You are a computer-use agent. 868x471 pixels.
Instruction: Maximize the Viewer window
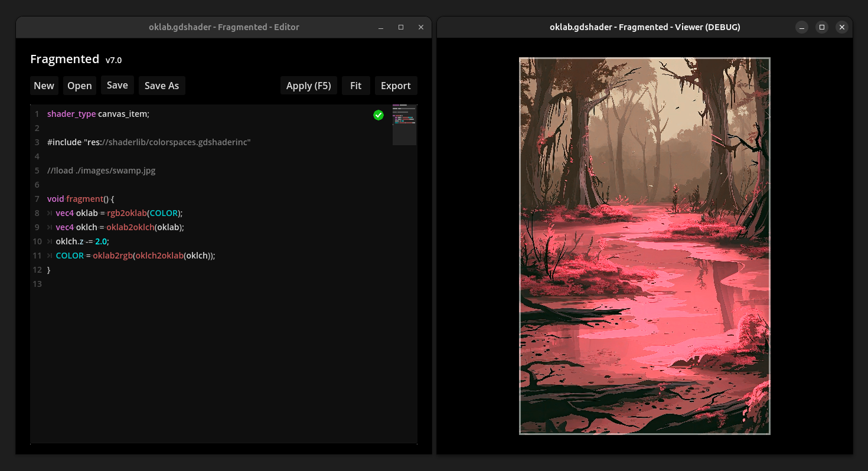click(822, 27)
